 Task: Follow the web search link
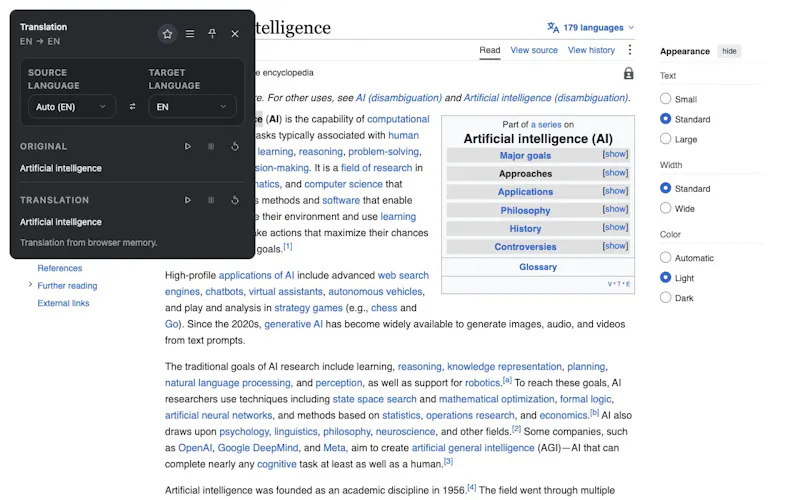click(403, 275)
